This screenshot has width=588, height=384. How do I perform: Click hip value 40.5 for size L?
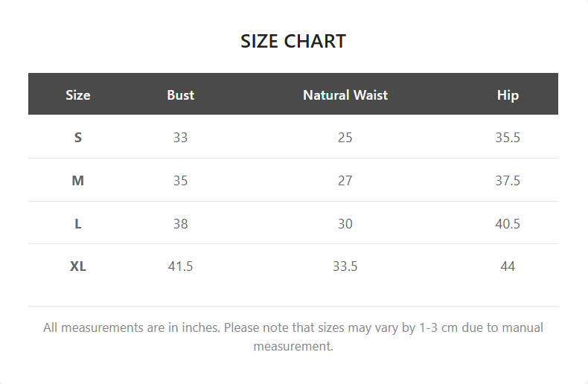tap(508, 224)
